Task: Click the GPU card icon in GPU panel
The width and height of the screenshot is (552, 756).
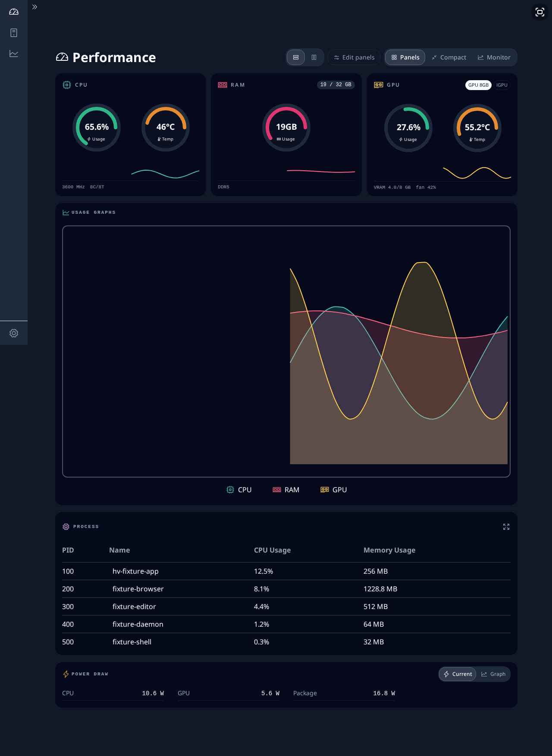Action: tap(378, 85)
